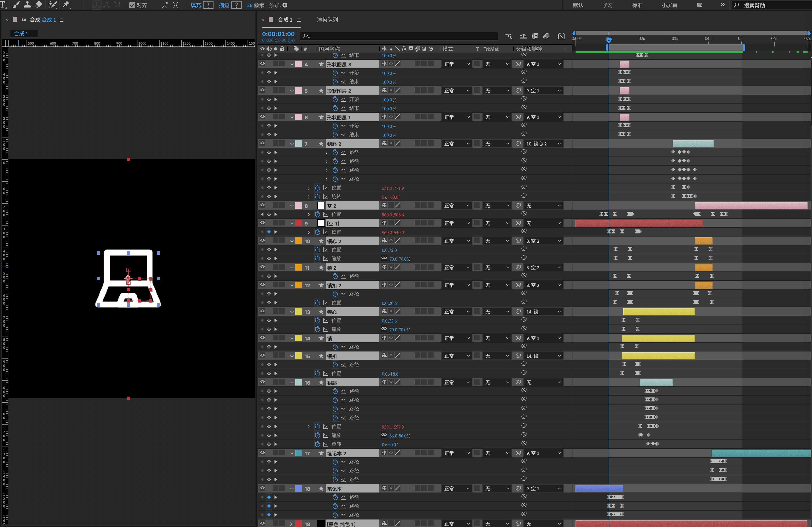The width and height of the screenshot is (812, 527).
Task: Collapse the 形状图层 1 layer
Action: click(292, 117)
